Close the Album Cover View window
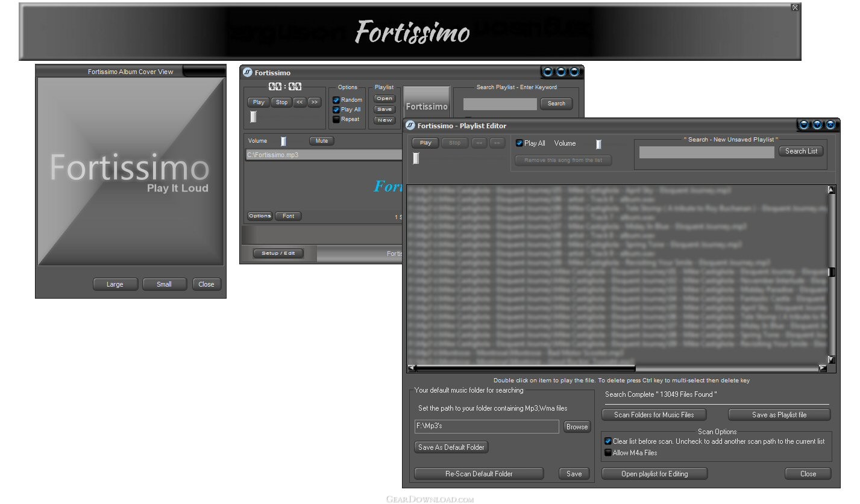The width and height of the screenshot is (860, 504). click(x=207, y=284)
